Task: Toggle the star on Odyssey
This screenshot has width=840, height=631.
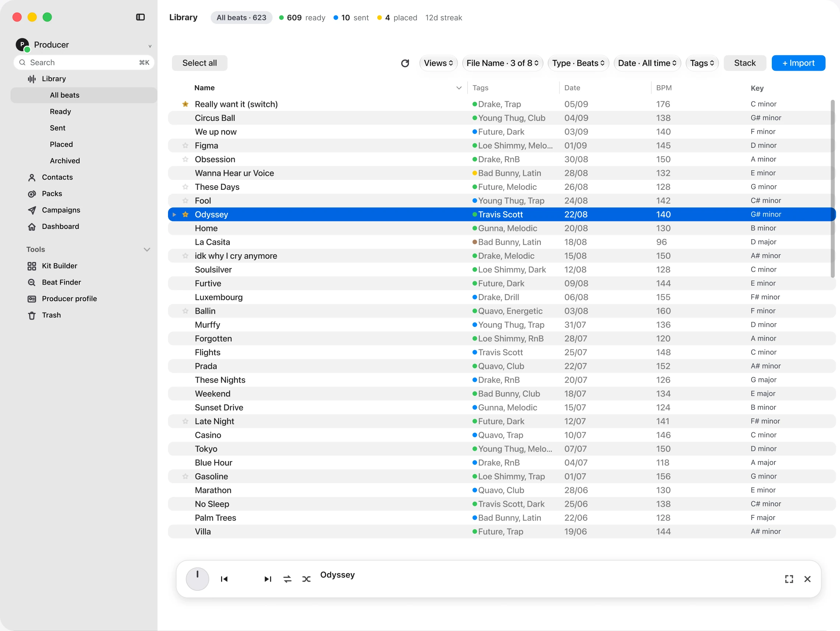Action: 185,215
